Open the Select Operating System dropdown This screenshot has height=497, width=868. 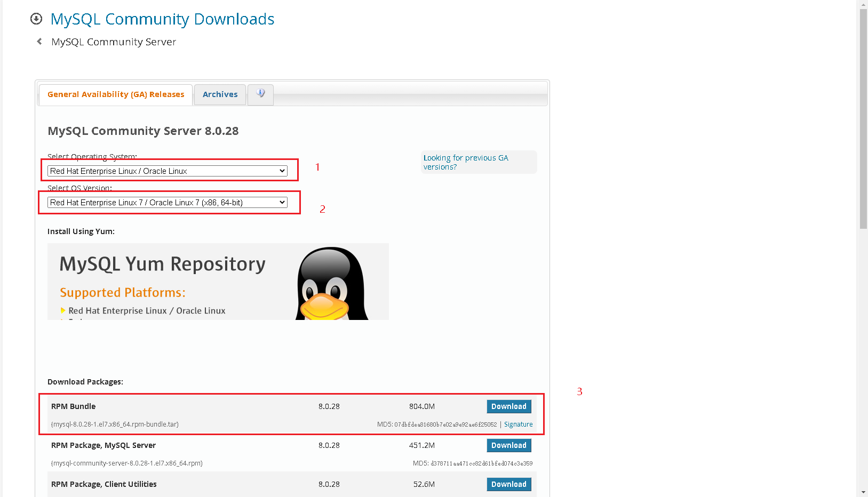(x=168, y=171)
